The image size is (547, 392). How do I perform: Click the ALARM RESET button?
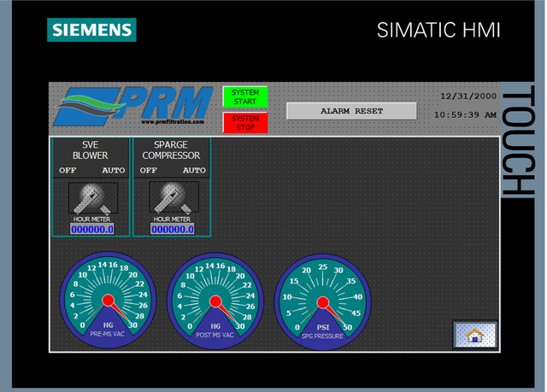point(351,111)
